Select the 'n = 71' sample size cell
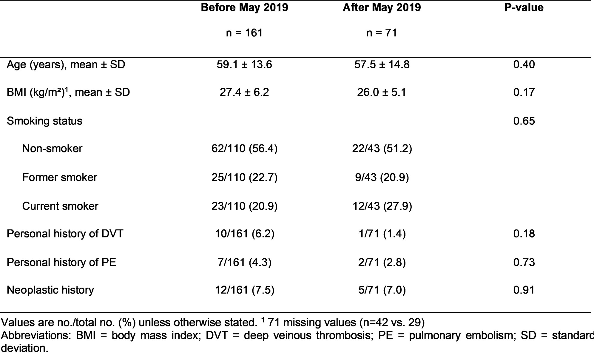 pyautogui.click(x=382, y=33)
